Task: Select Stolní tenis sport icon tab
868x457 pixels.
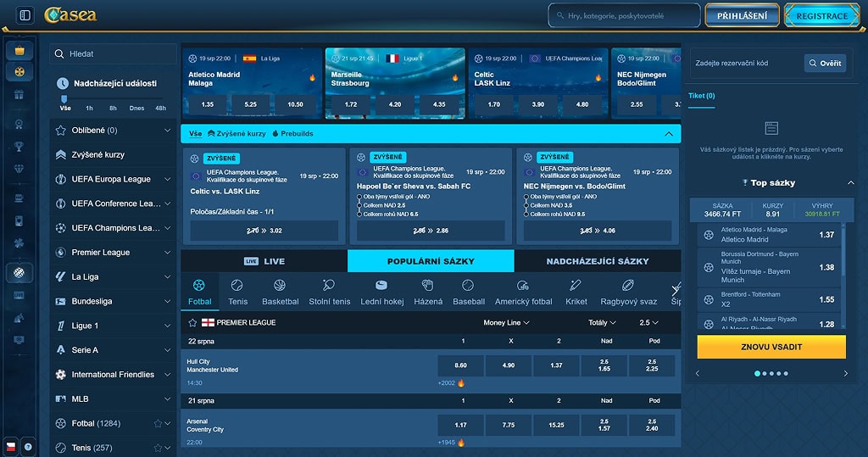Action: click(330, 292)
